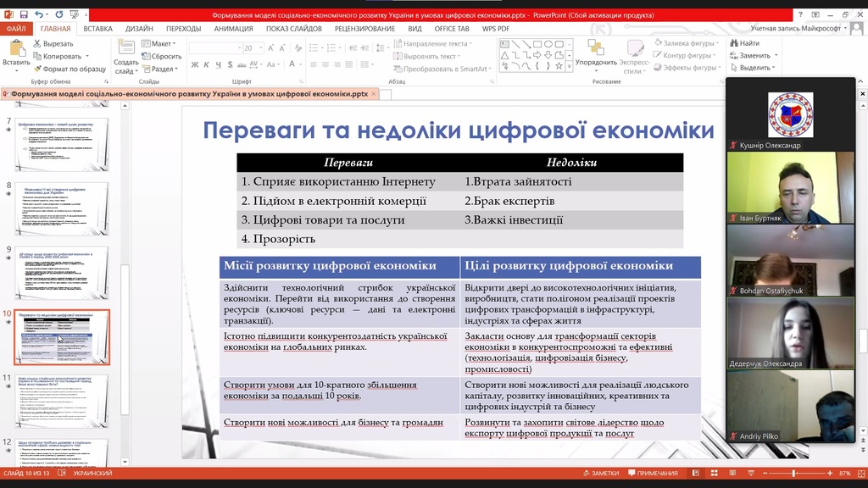This screenshot has height=488, width=868.
Task: Click the Undo arrow icon
Action: 37,14
